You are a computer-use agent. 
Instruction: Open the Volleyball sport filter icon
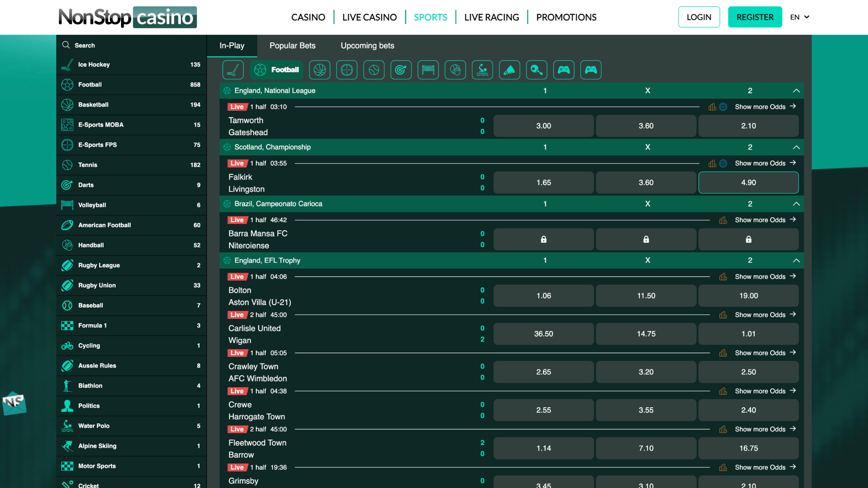[428, 70]
